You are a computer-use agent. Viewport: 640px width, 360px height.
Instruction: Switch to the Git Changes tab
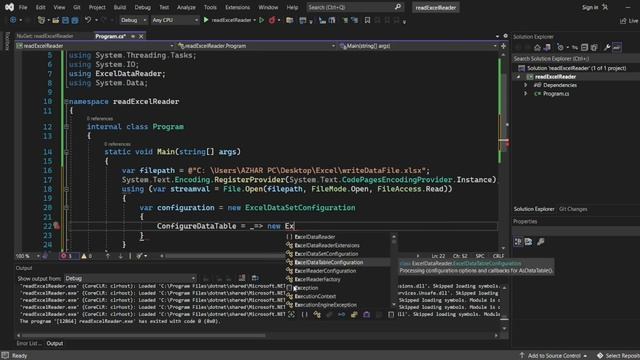click(x=573, y=209)
